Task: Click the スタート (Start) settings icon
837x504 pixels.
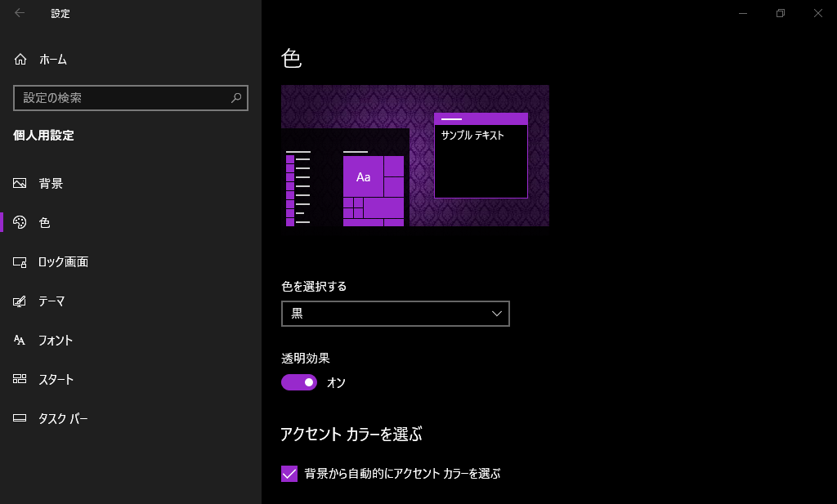Action: coord(19,379)
